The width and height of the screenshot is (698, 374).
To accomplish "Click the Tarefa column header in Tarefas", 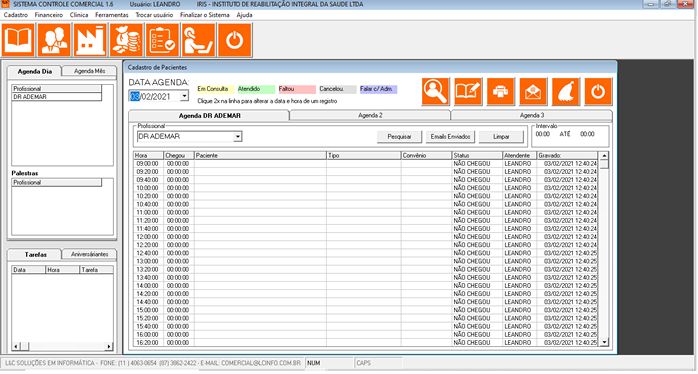I will click(x=97, y=270).
